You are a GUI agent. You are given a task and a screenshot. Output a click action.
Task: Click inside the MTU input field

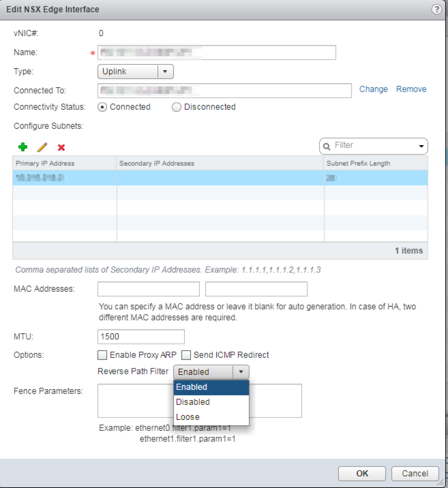141,337
